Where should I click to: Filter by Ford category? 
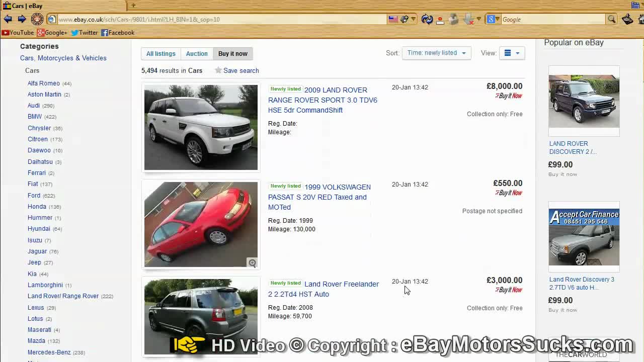(x=34, y=195)
